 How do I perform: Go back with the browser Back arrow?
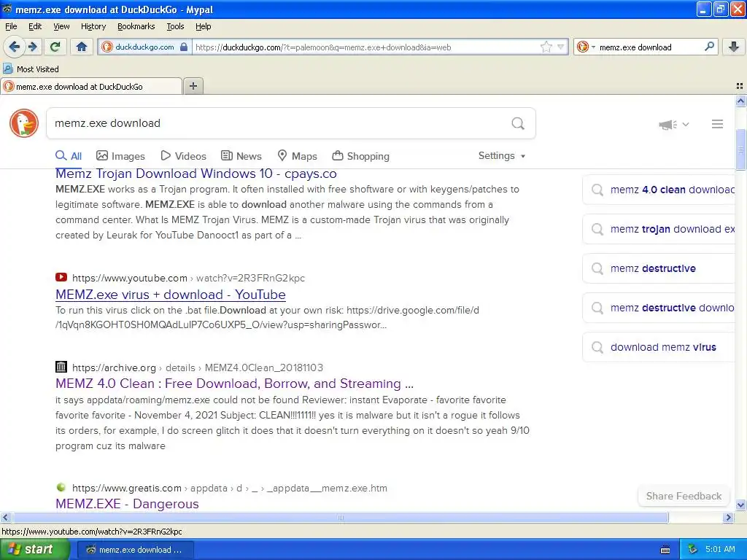click(15, 47)
